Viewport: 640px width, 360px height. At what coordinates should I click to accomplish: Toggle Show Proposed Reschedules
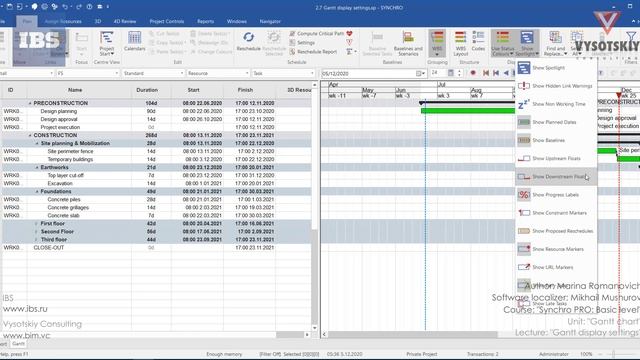(x=556, y=231)
